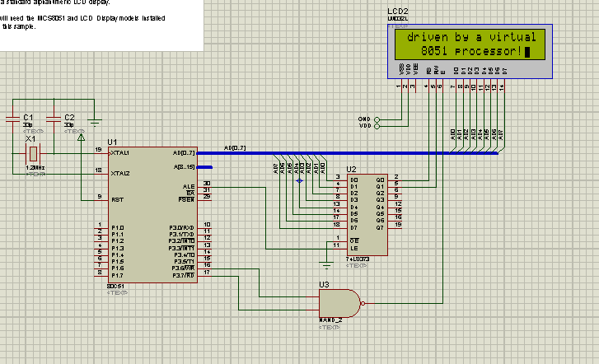Click the blue crosshair marker near A04
This screenshot has width=599, height=364.
[300, 180]
